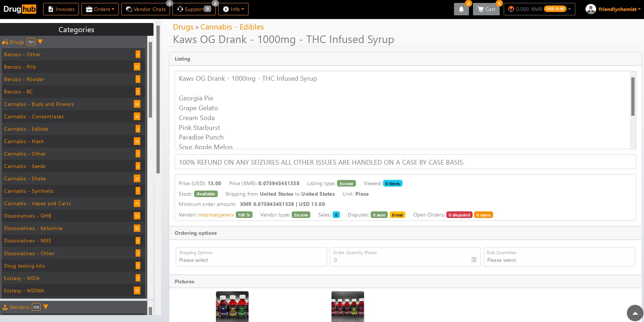The height and width of the screenshot is (322, 644).
Task: Open Drug testing kits category
Action: pos(73,266)
